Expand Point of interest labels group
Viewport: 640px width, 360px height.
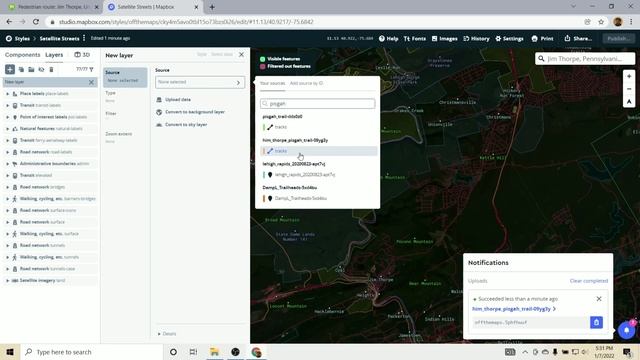pyautogui.click(x=7, y=117)
